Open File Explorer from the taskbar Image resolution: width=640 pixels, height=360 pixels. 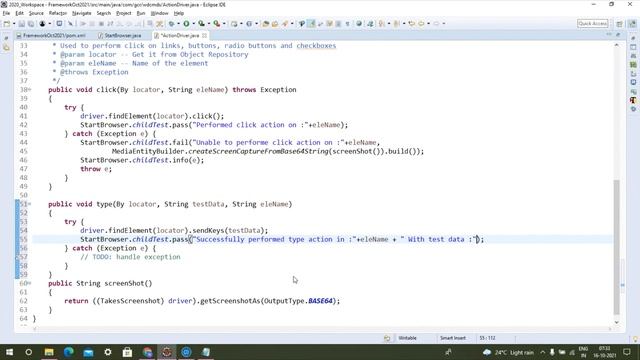[49, 352]
